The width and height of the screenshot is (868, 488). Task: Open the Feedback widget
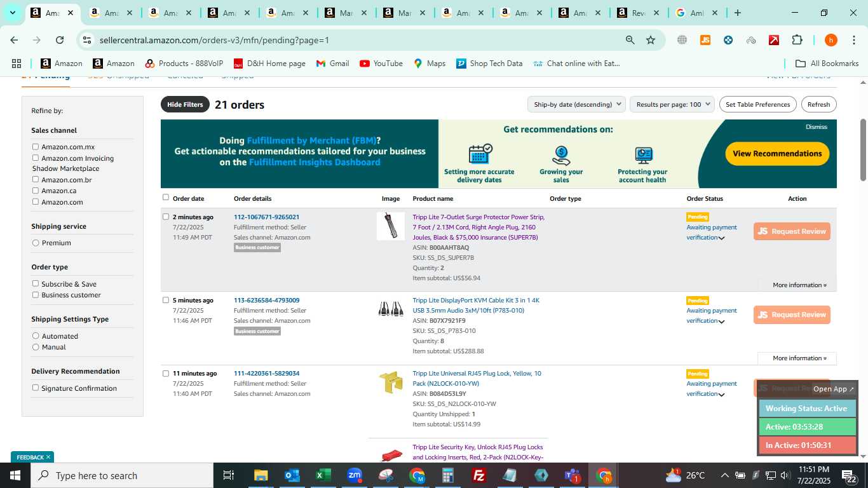pyautogui.click(x=32, y=457)
